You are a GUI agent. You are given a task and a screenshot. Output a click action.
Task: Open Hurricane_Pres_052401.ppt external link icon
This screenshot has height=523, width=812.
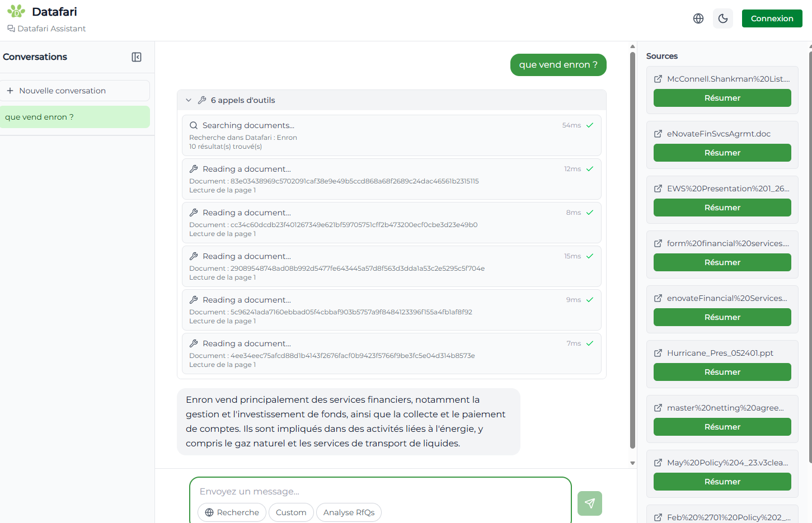click(658, 353)
